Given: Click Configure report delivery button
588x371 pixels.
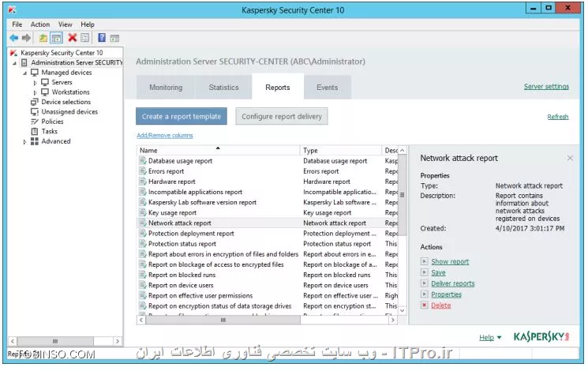Looking at the screenshot, I should [282, 116].
